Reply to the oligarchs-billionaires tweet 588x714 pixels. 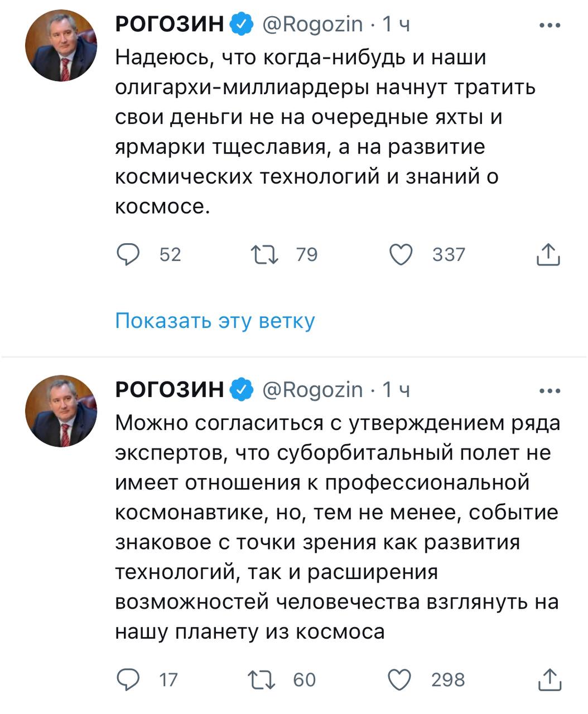[x=128, y=255]
